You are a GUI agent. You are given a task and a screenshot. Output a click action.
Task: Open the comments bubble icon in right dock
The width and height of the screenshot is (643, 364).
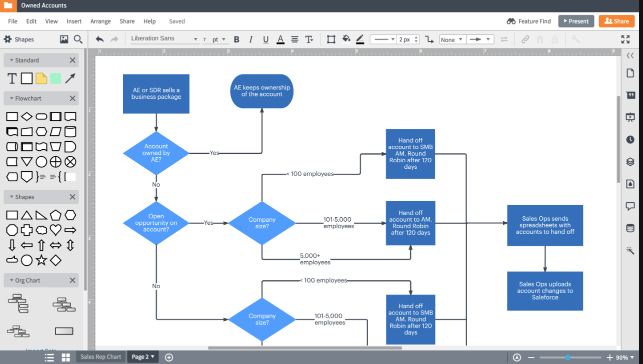pyautogui.click(x=630, y=206)
